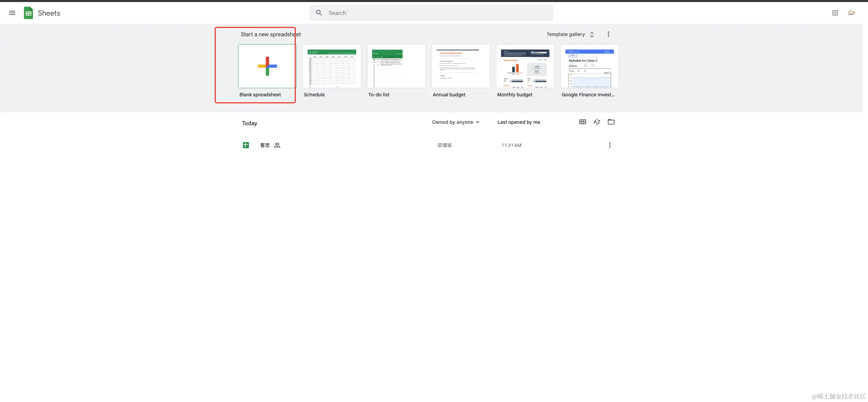Switch to grid view layout
868x402 pixels.
tap(582, 122)
